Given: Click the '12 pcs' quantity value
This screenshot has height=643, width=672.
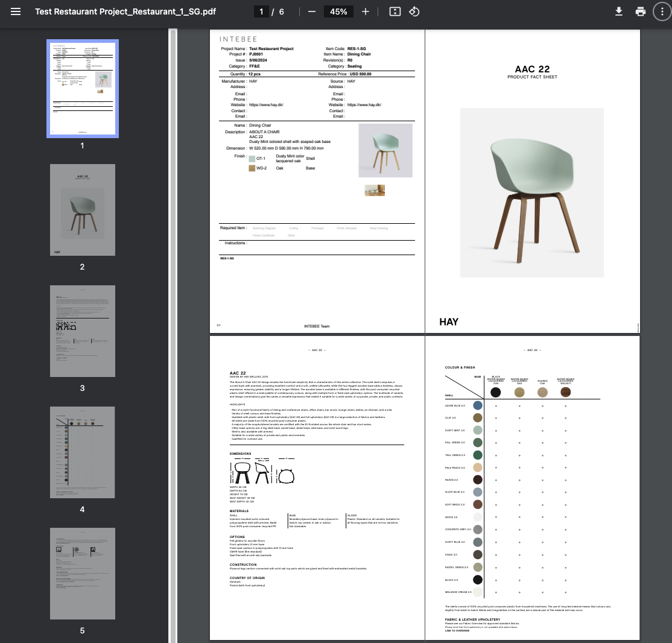Looking at the screenshot, I should click(254, 74).
